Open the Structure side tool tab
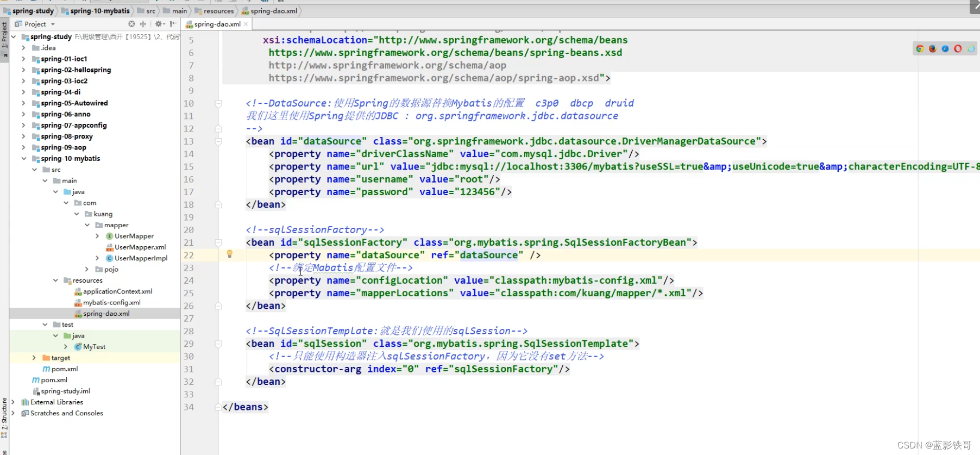 click(4, 417)
